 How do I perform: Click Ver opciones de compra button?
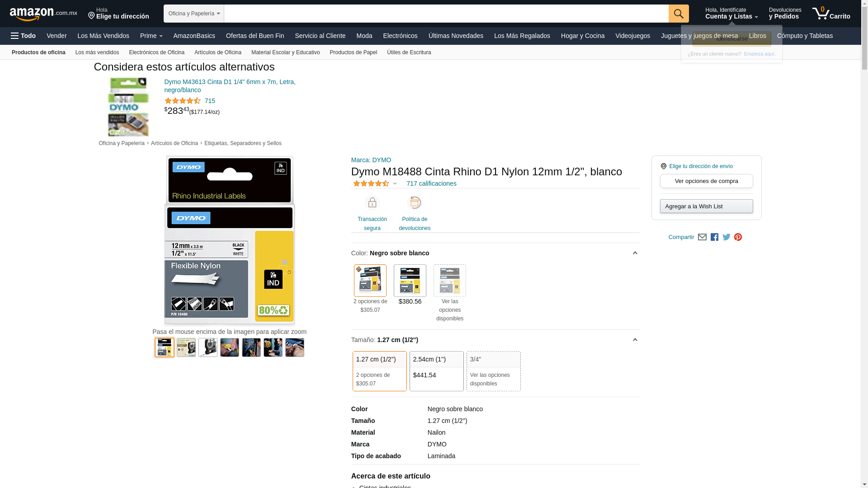[x=706, y=181]
